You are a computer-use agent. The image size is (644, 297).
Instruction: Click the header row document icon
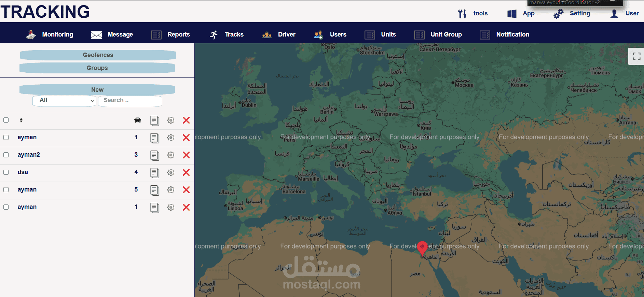pyautogui.click(x=155, y=121)
